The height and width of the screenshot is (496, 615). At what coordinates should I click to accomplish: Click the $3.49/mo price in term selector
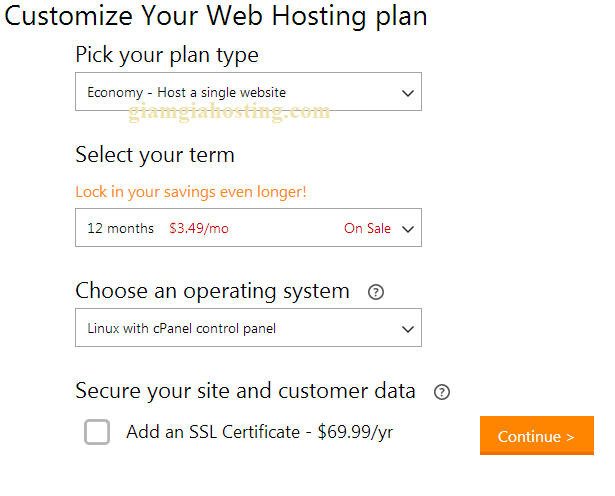199,228
